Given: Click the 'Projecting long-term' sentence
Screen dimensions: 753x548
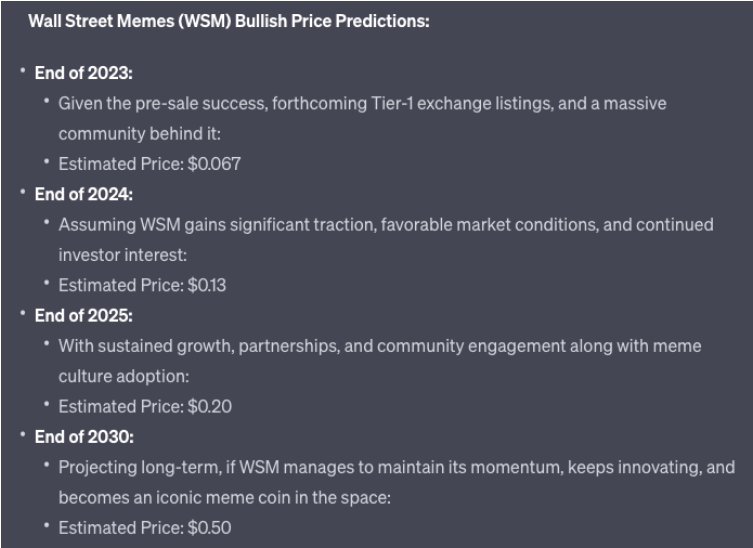Looking at the screenshot, I should coord(397,467).
